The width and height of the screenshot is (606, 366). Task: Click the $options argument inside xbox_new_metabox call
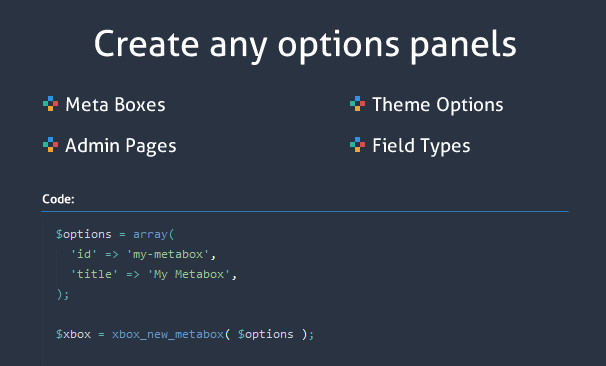pyautogui.click(x=266, y=334)
